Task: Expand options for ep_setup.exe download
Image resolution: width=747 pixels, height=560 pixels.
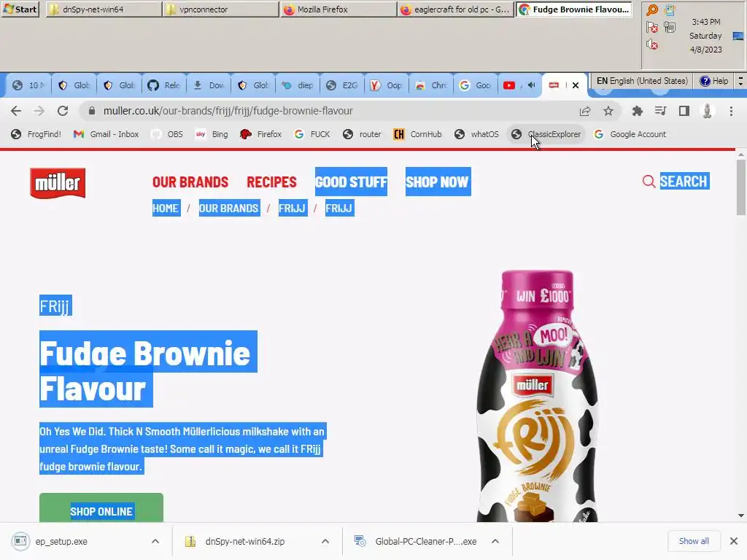Action: pyautogui.click(x=155, y=542)
